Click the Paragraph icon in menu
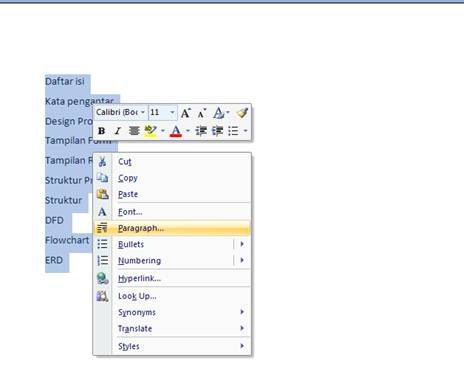 click(102, 228)
